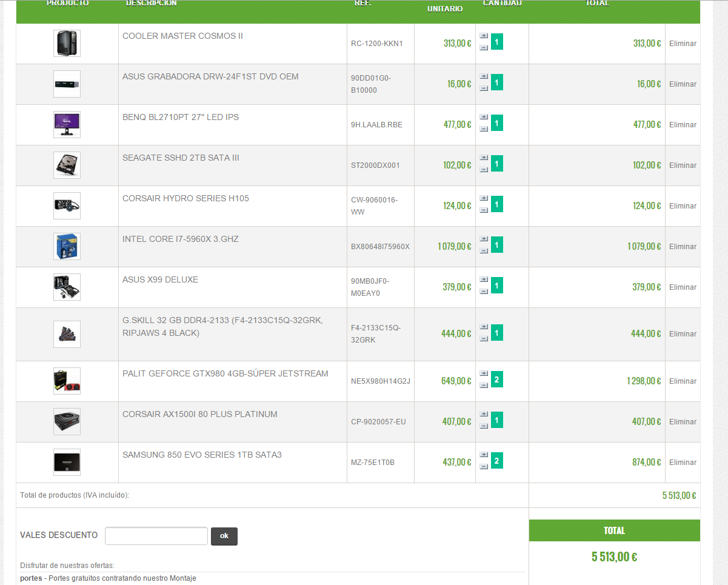The width and height of the screenshot is (728, 585).
Task: Select reference code ST2000DX001
Action: pyautogui.click(x=375, y=165)
